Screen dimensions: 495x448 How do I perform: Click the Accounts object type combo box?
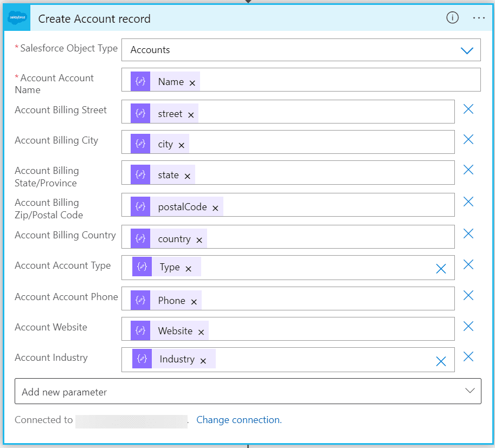[301, 50]
